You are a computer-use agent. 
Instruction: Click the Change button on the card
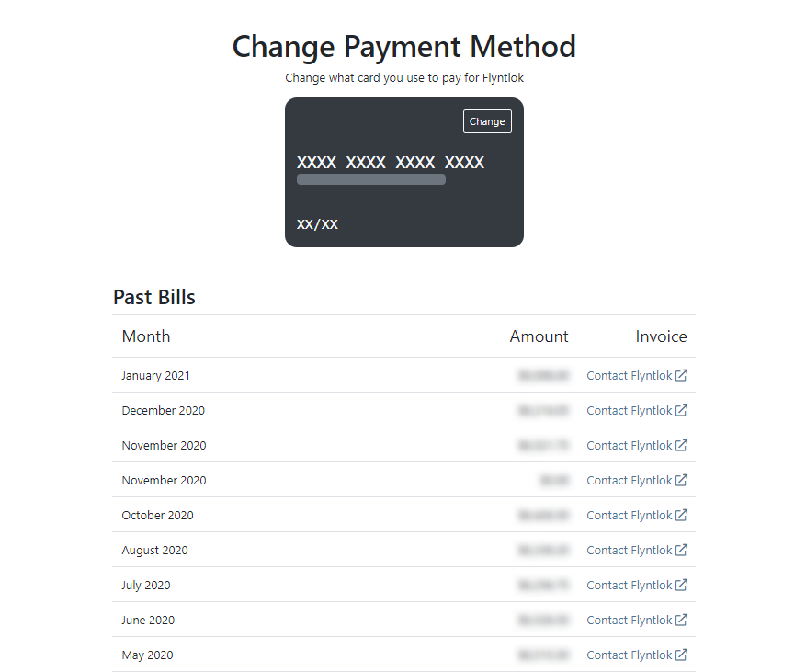[x=487, y=121]
